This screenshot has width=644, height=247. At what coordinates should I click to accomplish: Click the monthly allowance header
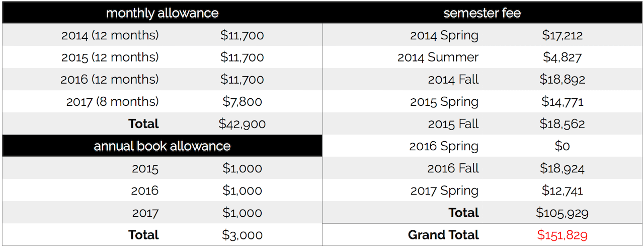point(162,13)
